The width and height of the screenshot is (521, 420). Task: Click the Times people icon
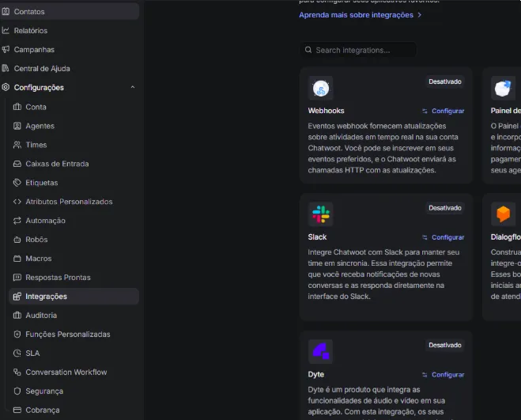pos(17,145)
